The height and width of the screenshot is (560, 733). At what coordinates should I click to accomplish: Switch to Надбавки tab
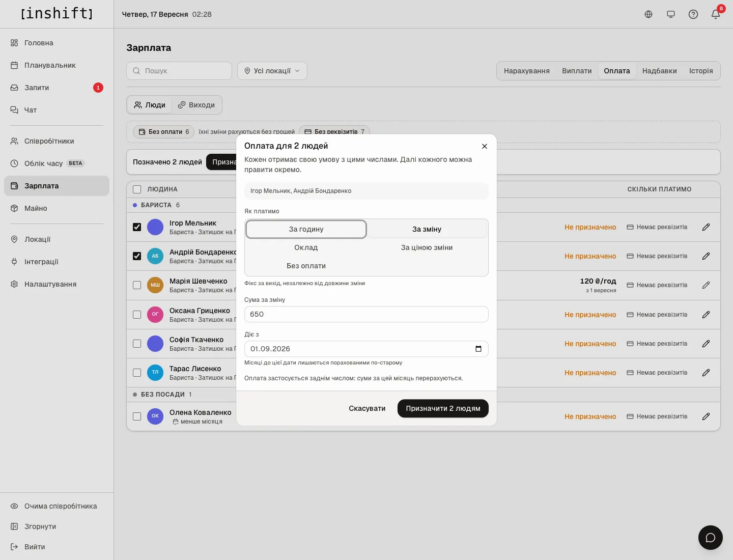(x=660, y=71)
